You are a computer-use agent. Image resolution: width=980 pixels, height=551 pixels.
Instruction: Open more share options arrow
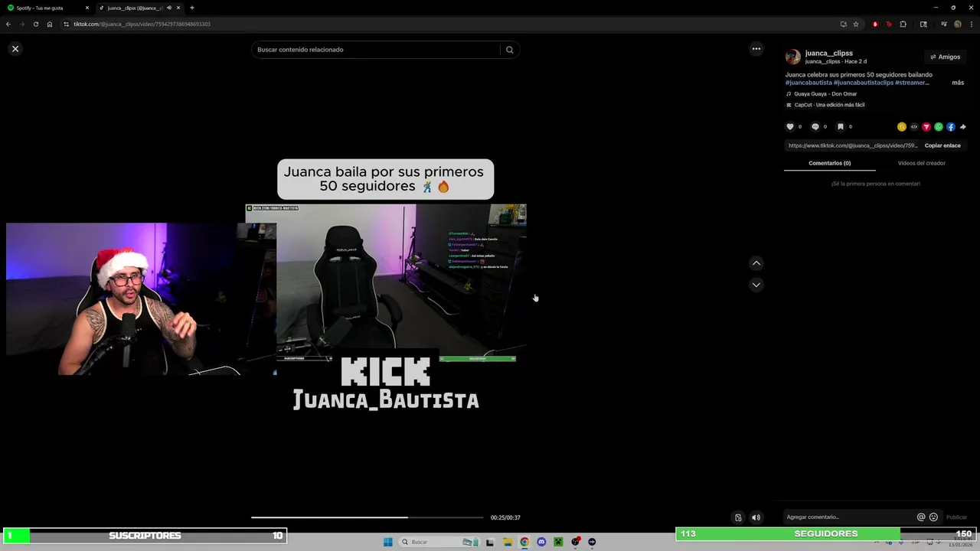tap(963, 127)
